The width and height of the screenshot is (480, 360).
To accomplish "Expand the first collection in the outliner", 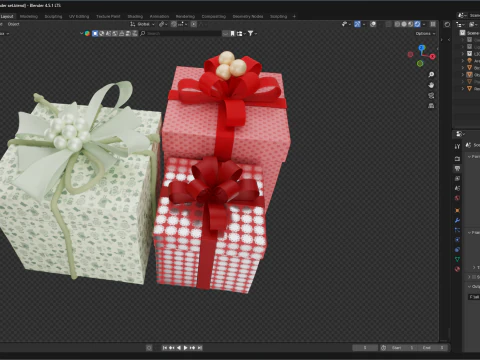I will tap(463, 40).
